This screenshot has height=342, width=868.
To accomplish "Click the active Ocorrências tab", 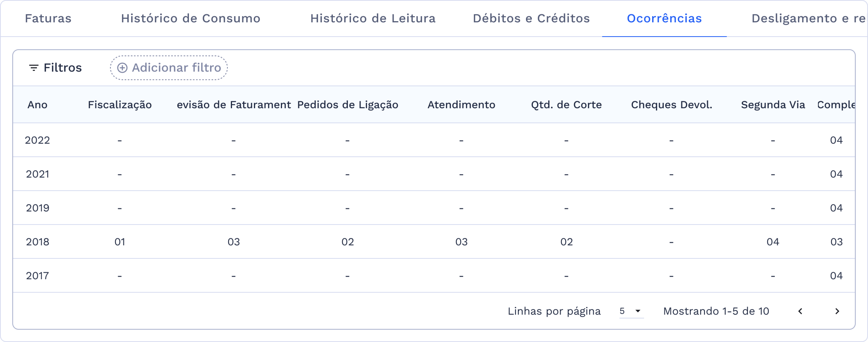I will coord(664,18).
